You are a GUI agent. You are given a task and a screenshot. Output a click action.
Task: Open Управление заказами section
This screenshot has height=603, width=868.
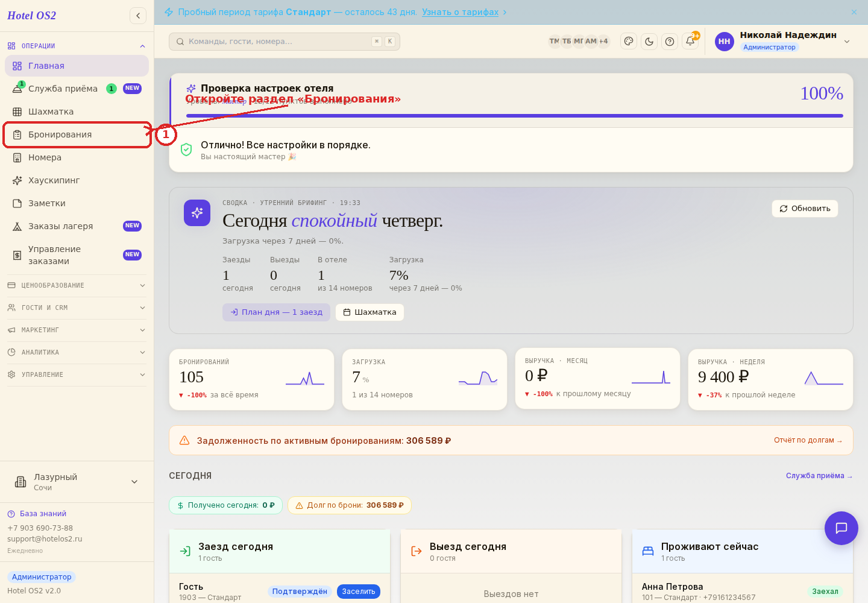coord(77,255)
